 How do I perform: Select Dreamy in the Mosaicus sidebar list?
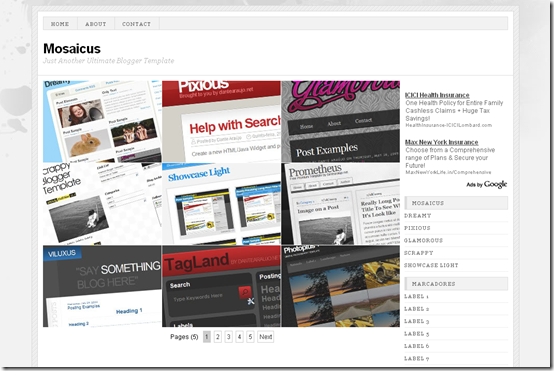(x=418, y=216)
